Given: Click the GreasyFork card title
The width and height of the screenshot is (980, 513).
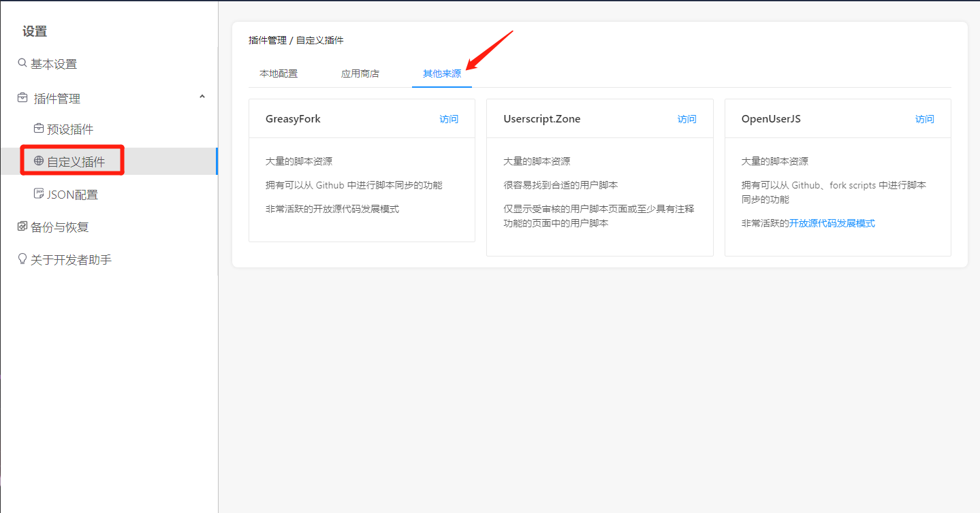Looking at the screenshot, I should pyautogui.click(x=293, y=119).
